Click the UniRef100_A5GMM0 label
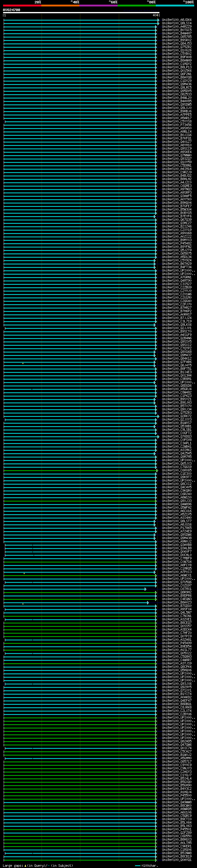The image size is (197, 868). 177,758
